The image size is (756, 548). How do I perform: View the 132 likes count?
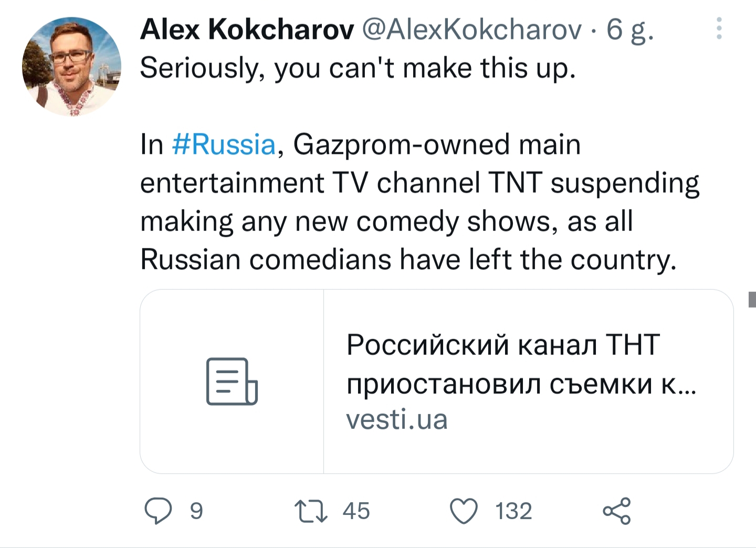pyautogui.click(x=514, y=511)
